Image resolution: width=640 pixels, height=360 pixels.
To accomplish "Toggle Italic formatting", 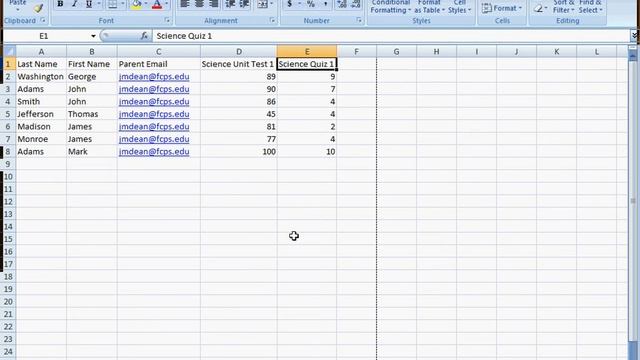I will pos(74,4).
